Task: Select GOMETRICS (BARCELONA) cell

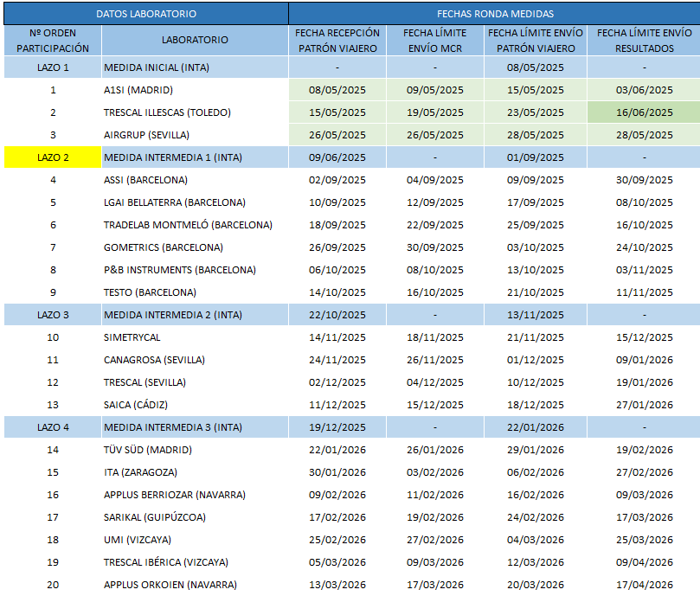Action: (x=195, y=247)
